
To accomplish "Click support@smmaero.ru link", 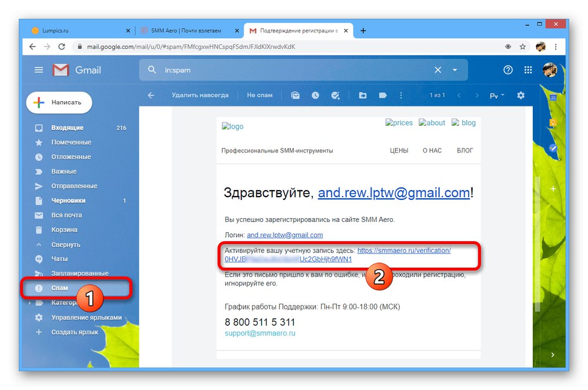I will [x=260, y=333].
